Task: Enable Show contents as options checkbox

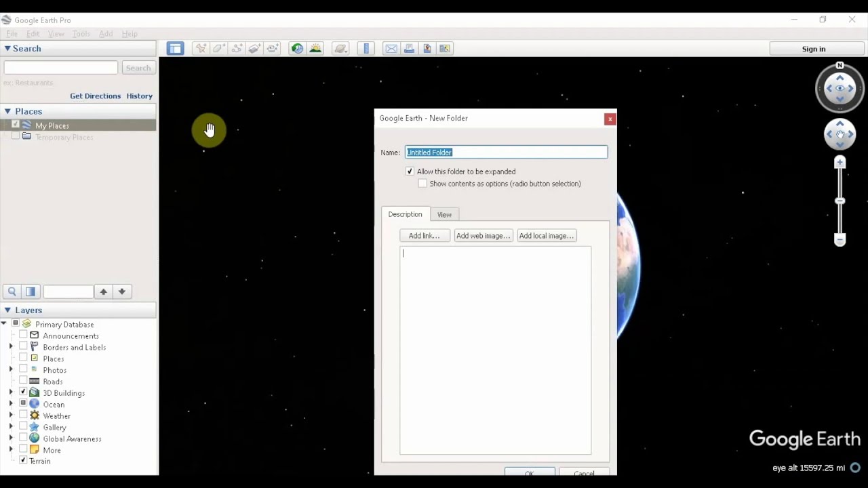Action: point(422,184)
